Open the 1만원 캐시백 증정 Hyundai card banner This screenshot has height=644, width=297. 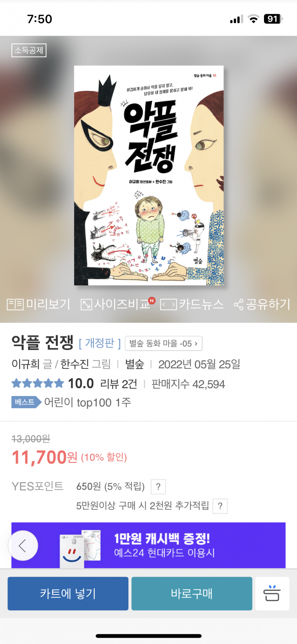[x=148, y=545]
